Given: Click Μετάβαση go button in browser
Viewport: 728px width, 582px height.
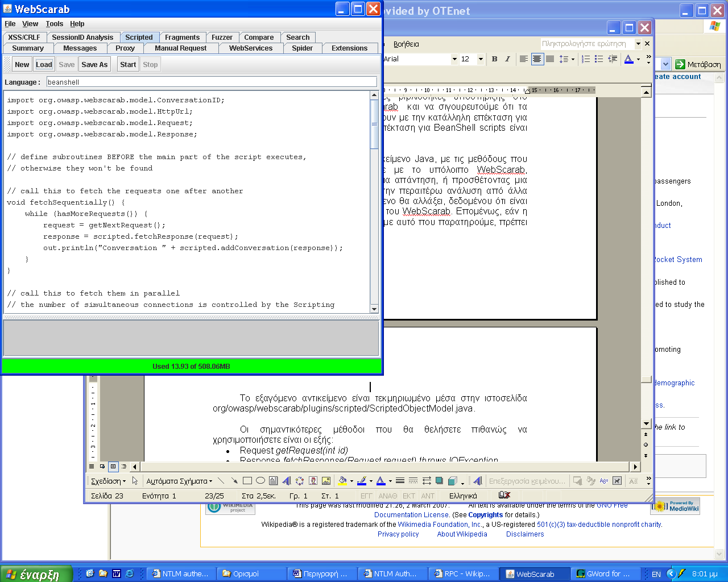Looking at the screenshot, I should [x=698, y=64].
